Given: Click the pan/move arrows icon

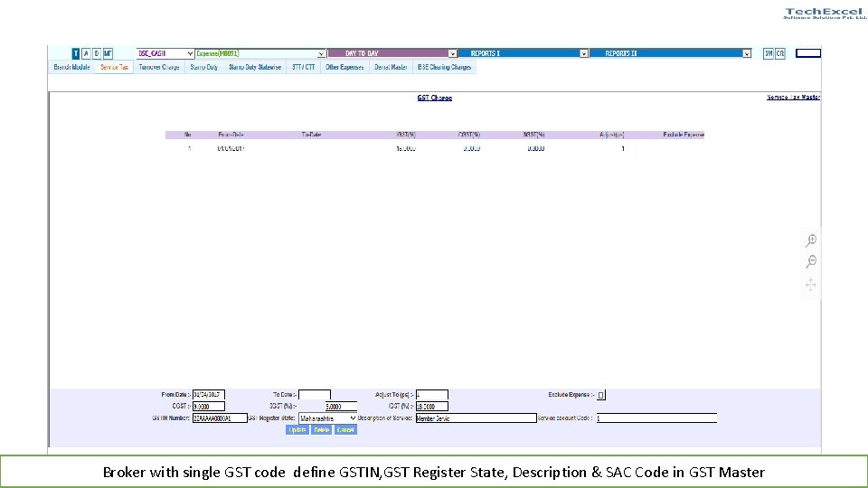Looking at the screenshot, I should [811, 285].
